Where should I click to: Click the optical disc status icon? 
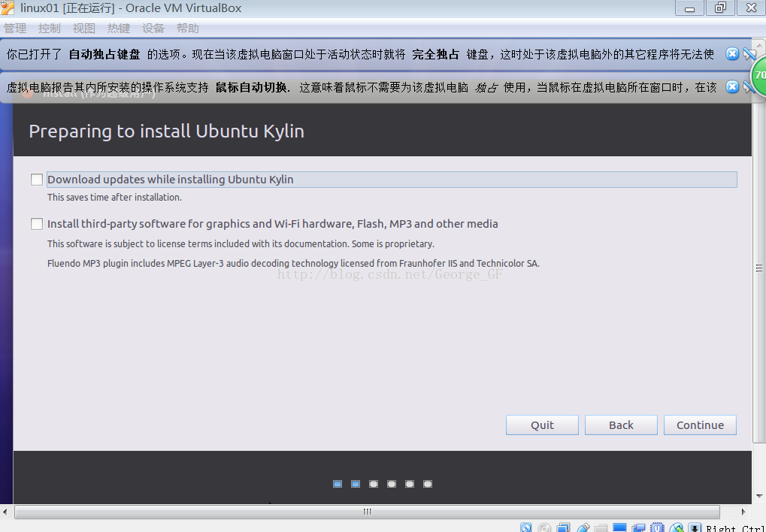pyautogui.click(x=545, y=527)
